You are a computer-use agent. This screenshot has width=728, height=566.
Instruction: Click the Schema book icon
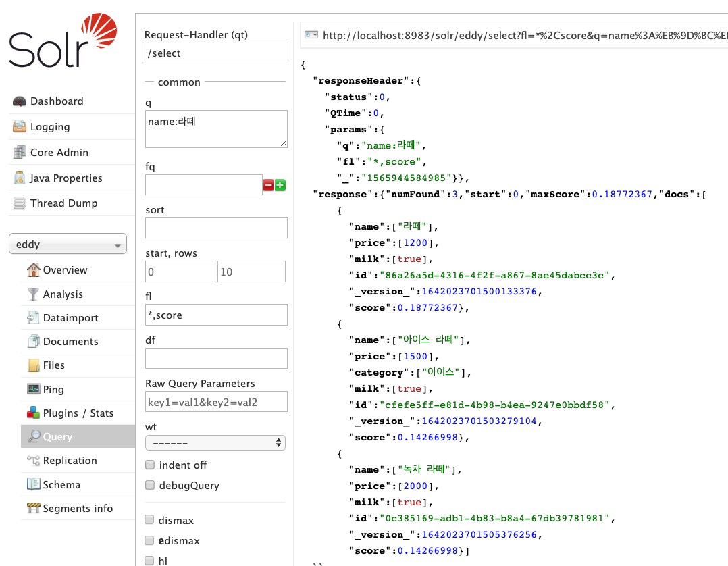click(x=34, y=484)
